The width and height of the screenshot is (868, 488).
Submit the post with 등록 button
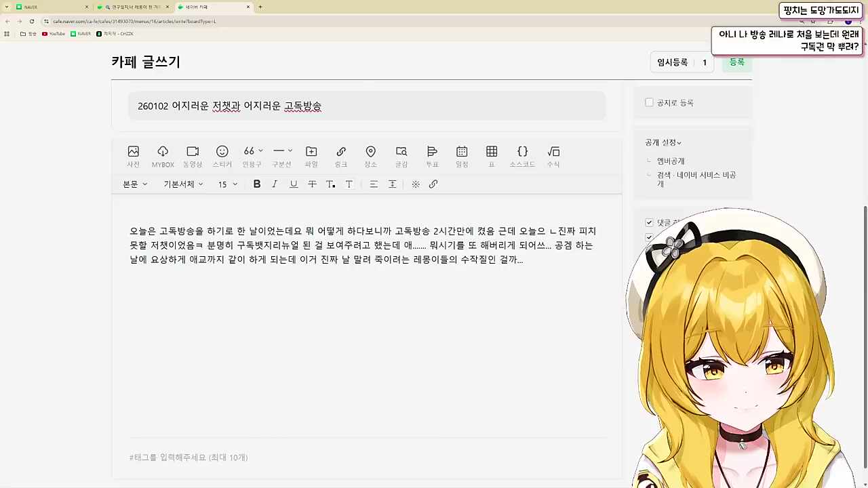point(737,62)
